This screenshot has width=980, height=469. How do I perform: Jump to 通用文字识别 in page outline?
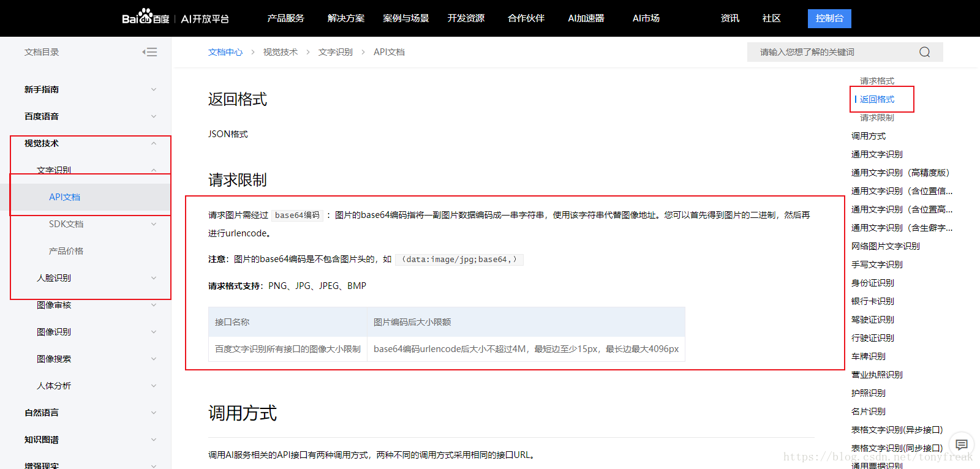coord(877,154)
